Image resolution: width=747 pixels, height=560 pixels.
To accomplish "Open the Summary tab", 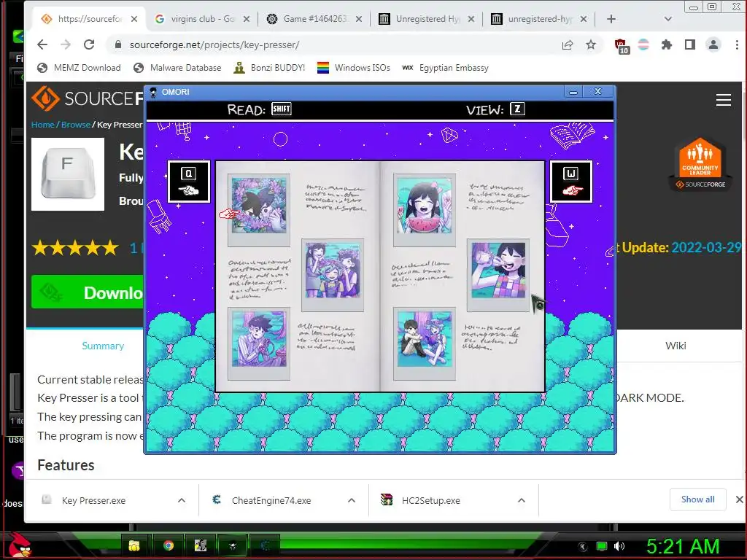I will (x=103, y=346).
